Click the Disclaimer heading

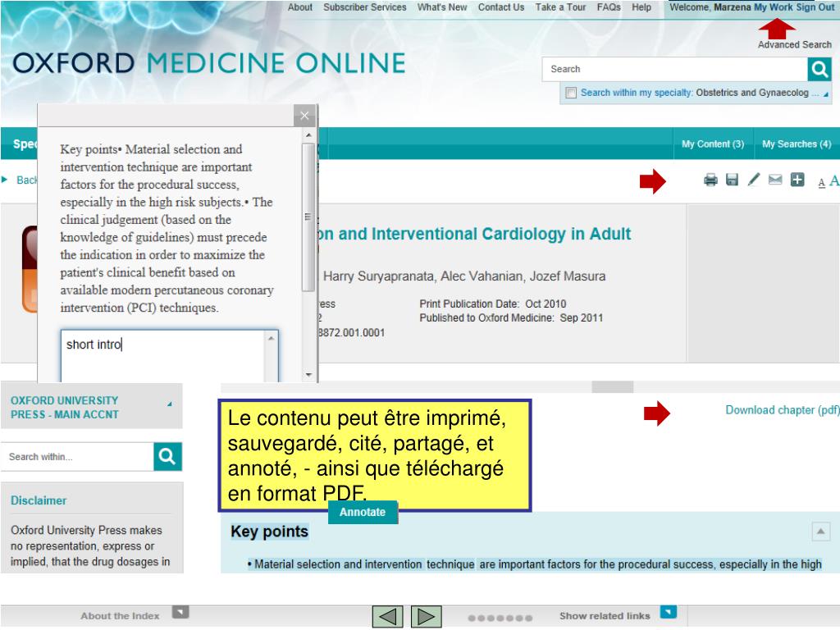coord(39,500)
